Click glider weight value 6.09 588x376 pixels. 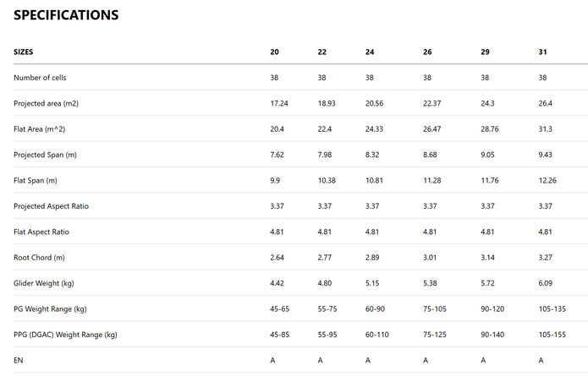546,284
